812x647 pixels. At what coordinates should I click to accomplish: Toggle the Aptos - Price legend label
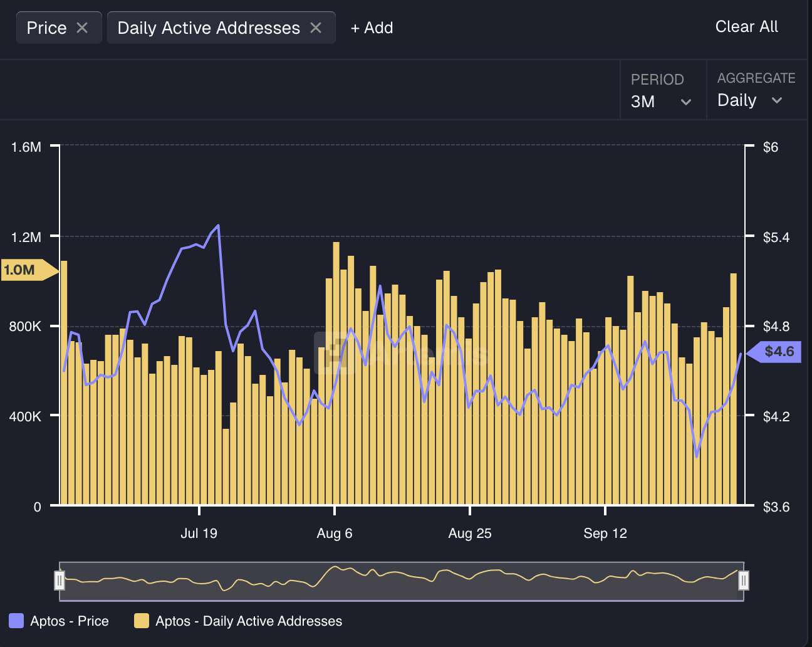tap(70, 621)
